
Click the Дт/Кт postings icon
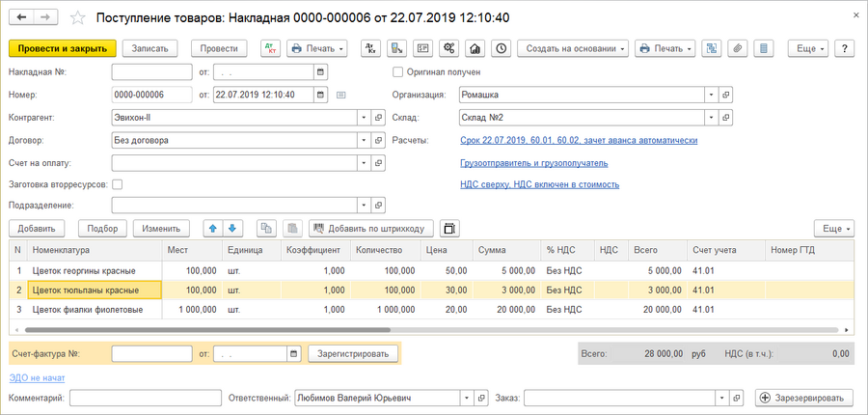coord(268,48)
